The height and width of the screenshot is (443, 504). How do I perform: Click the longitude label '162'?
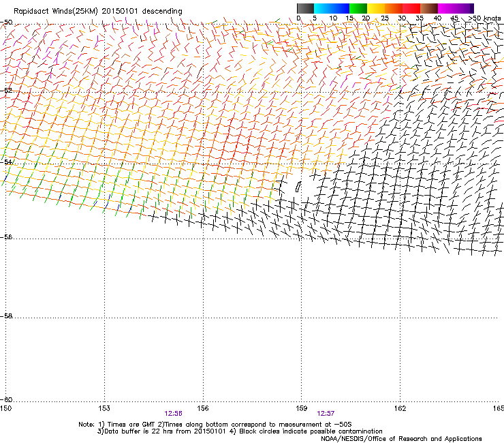point(400,408)
